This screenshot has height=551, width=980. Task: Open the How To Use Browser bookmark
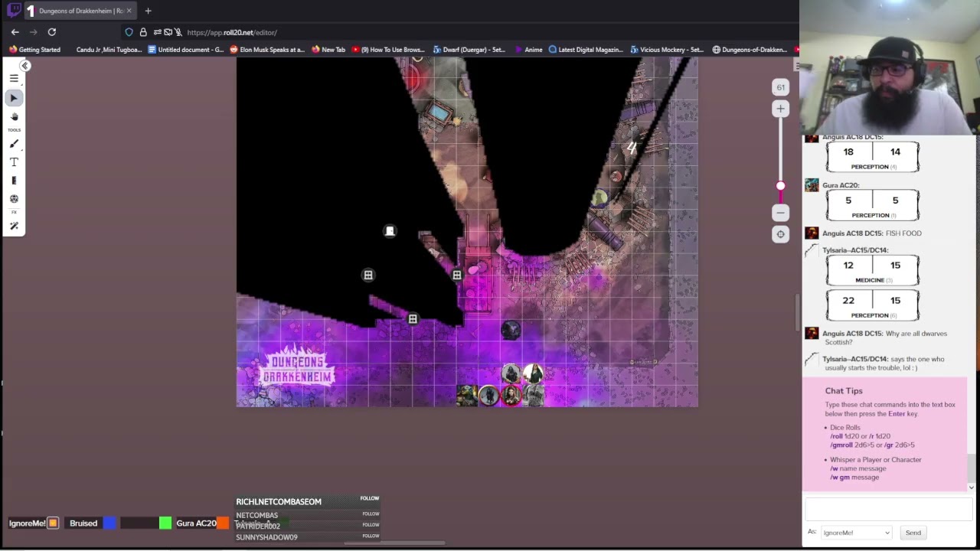coord(387,50)
